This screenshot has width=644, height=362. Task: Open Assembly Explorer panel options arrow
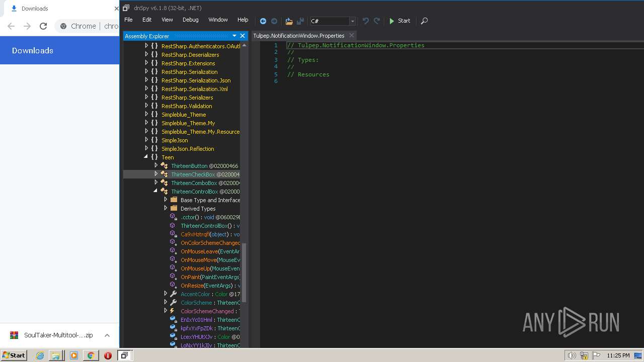pyautogui.click(x=234, y=36)
